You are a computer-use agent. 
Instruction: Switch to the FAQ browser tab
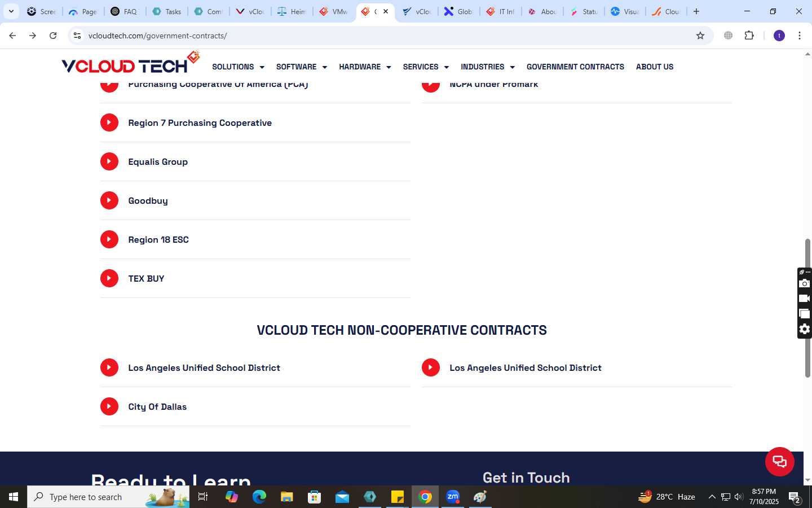coord(124,11)
